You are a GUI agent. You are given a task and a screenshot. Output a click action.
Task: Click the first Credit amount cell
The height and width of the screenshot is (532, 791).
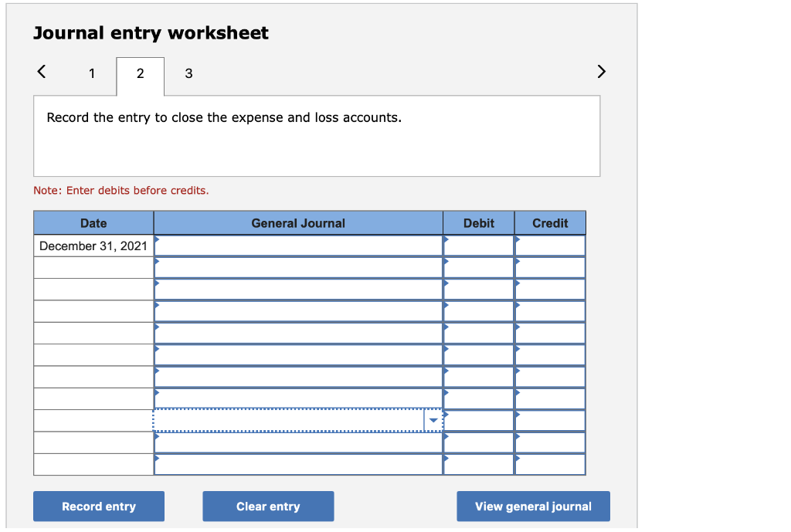[549, 245]
